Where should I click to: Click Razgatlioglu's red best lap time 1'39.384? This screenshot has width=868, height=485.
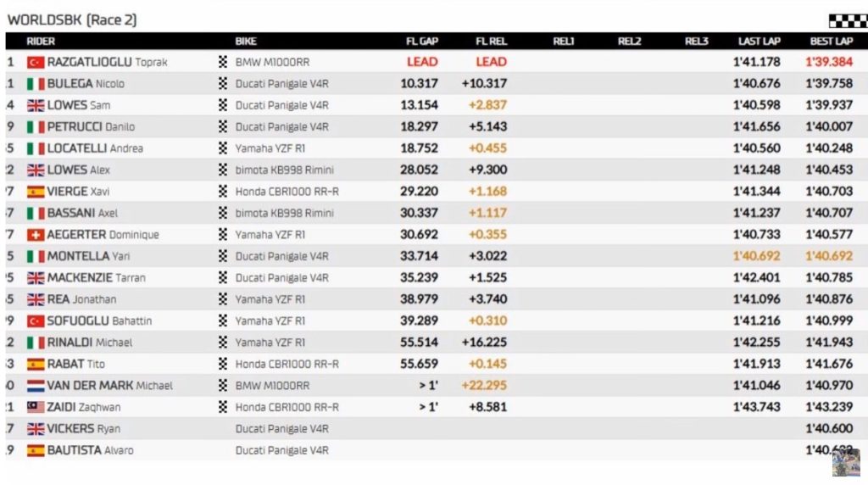coord(829,62)
